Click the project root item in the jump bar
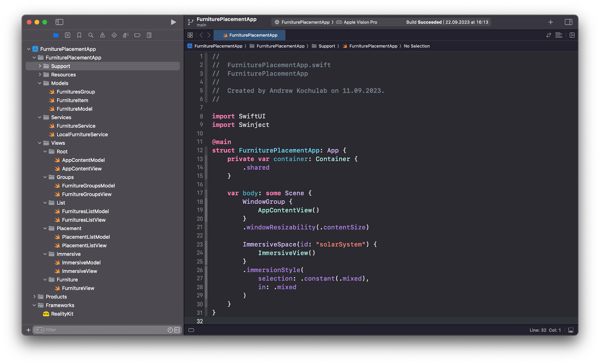Screen dimensions: 600x364 coord(215,46)
